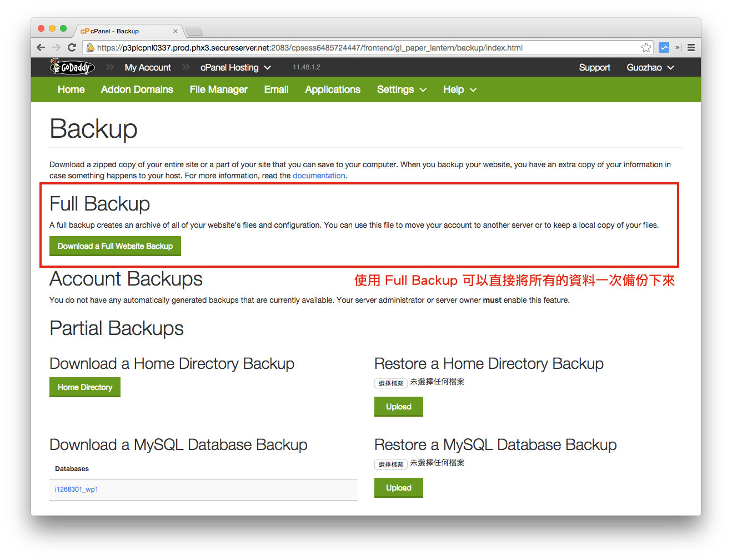Open the Guozhao account dropdown
The image size is (732, 560).
[x=649, y=67]
